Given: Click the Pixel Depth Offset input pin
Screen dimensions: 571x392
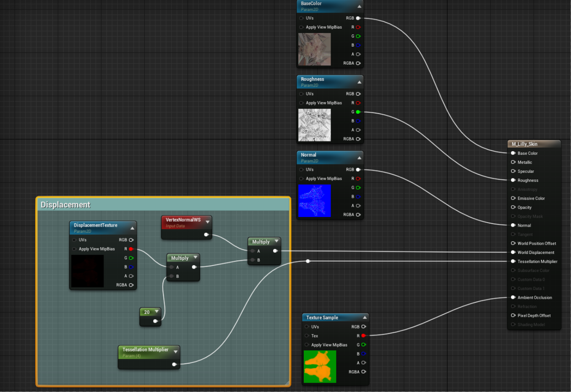Looking at the screenshot, I should (x=513, y=315).
